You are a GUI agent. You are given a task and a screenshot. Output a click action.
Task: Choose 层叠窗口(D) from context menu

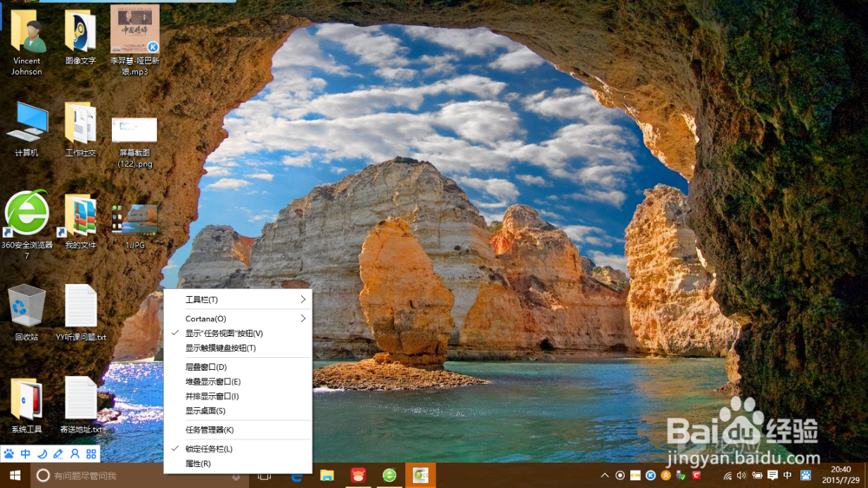coord(238,366)
